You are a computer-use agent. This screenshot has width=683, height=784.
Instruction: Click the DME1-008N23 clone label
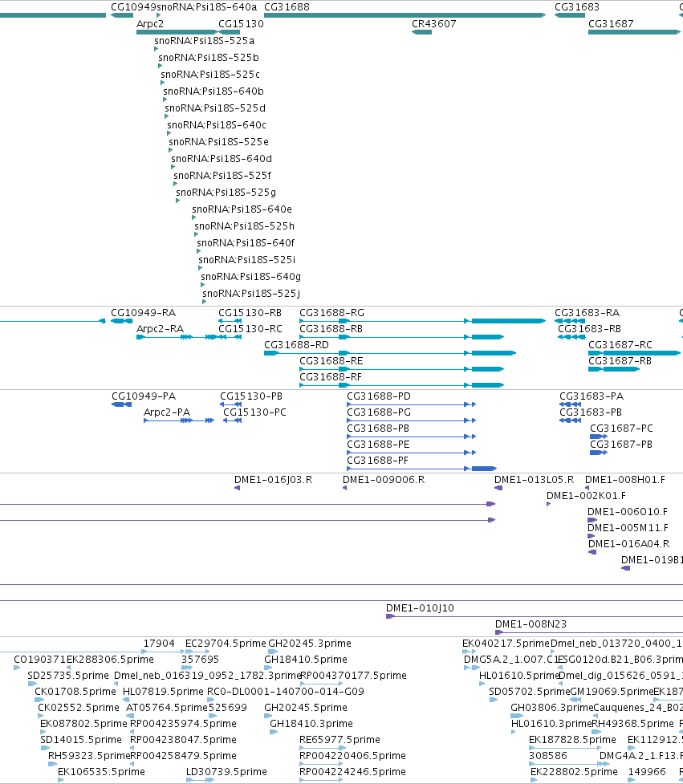pos(531,624)
